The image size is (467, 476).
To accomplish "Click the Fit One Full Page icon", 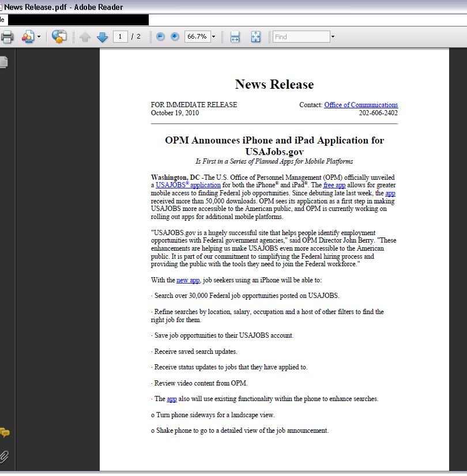I will (x=255, y=37).
